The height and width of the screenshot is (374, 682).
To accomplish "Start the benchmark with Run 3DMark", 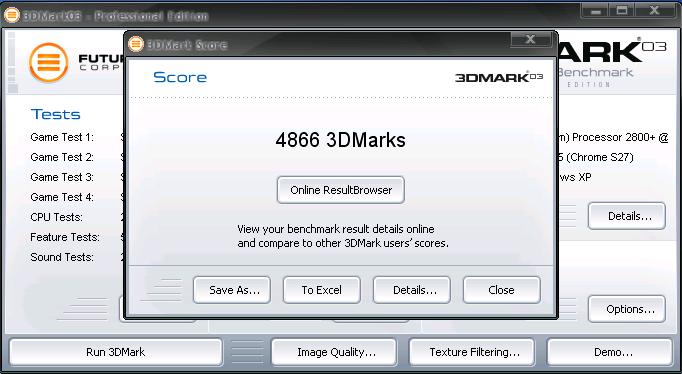I will pos(116,352).
